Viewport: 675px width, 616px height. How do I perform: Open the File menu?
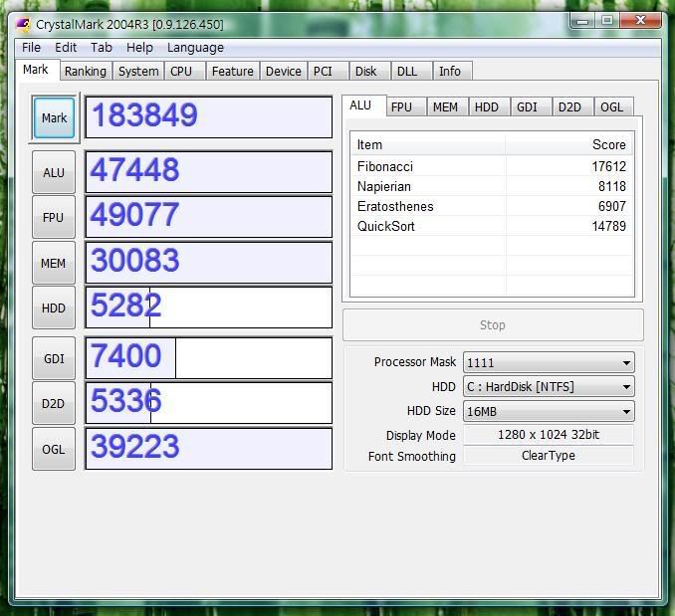(x=32, y=48)
